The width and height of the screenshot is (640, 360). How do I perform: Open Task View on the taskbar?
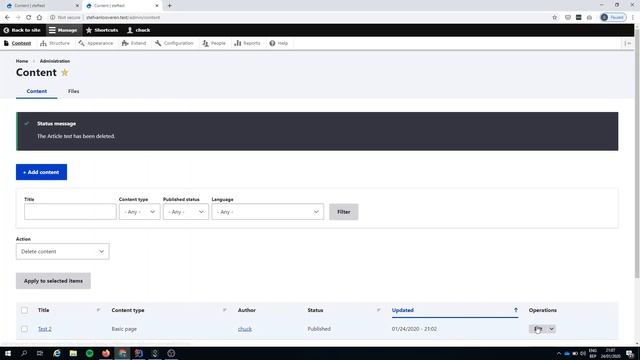[x=40, y=353]
